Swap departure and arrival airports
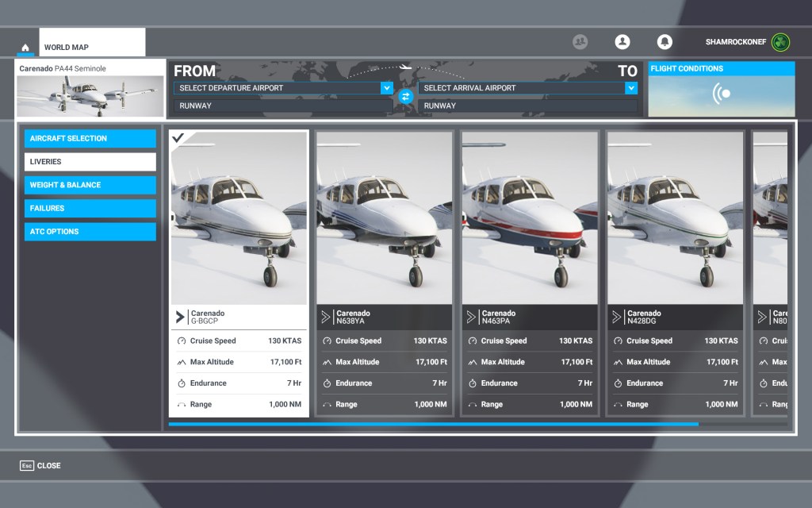 [x=405, y=96]
